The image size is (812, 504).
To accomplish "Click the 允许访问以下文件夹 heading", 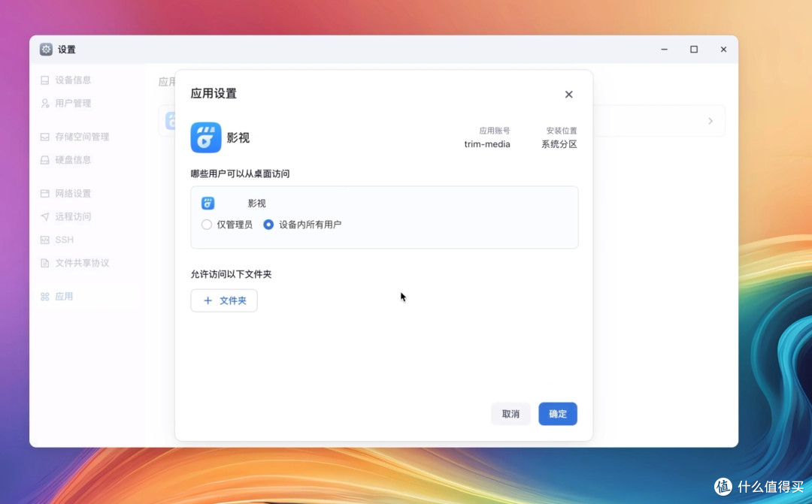I will [231, 274].
